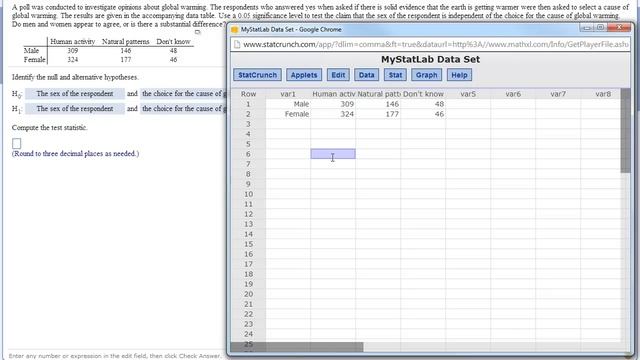This screenshot has height=360, width=640.
Task: Select row number 15 header
Action: tap(248, 244)
